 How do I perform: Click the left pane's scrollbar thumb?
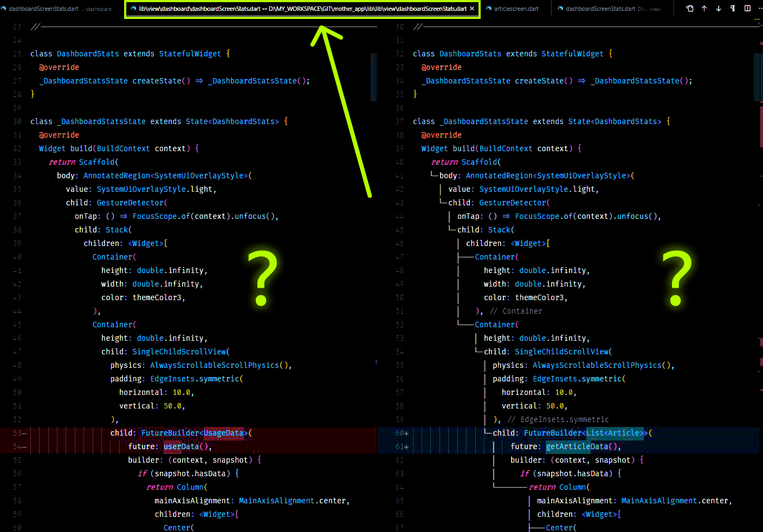(373, 76)
